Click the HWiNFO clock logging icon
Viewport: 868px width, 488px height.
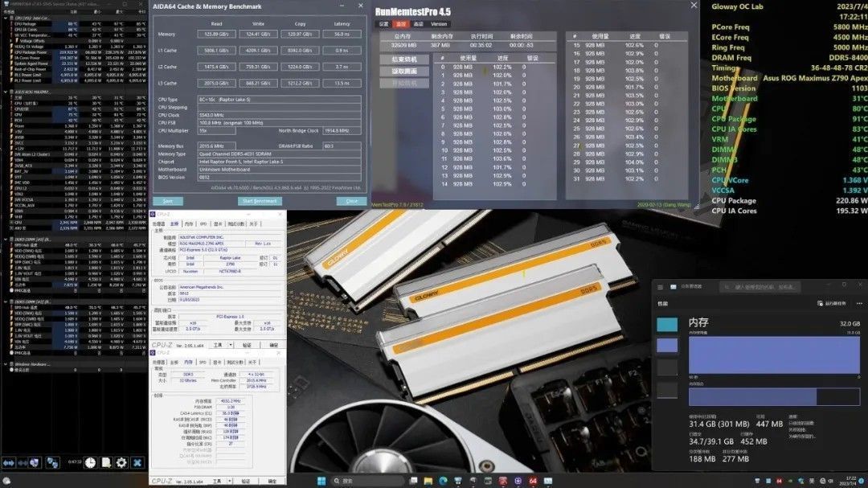[90, 463]
